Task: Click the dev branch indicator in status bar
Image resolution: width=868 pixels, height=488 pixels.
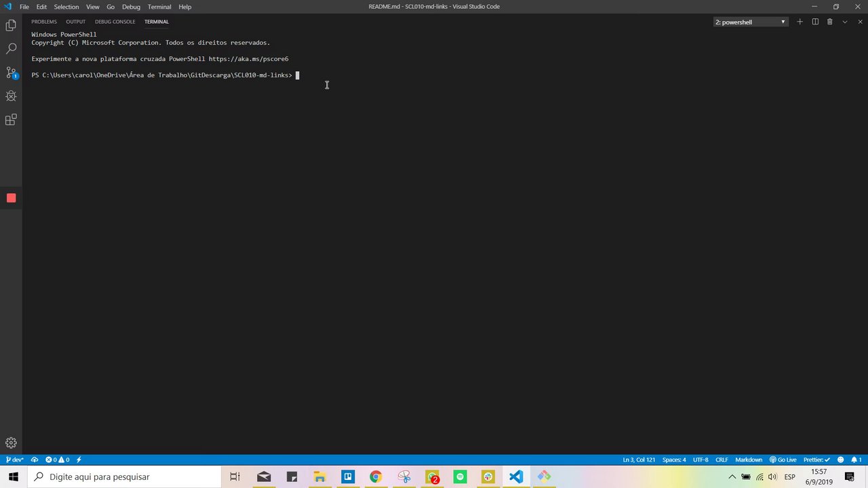Action: click(x=14, y=460)
